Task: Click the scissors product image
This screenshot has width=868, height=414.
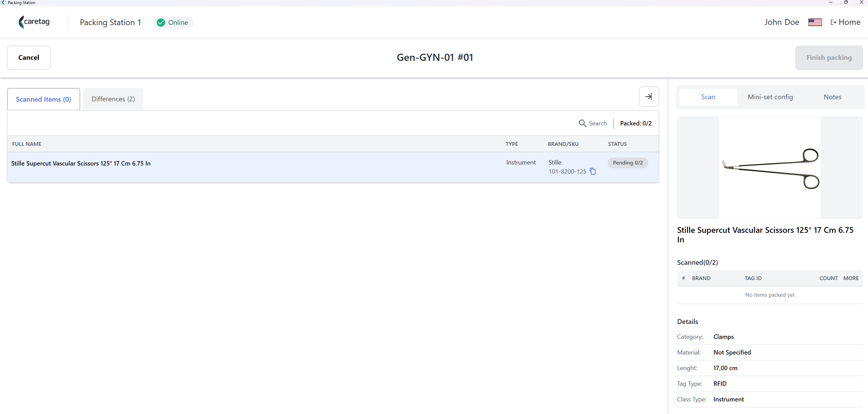Action: 770,168
